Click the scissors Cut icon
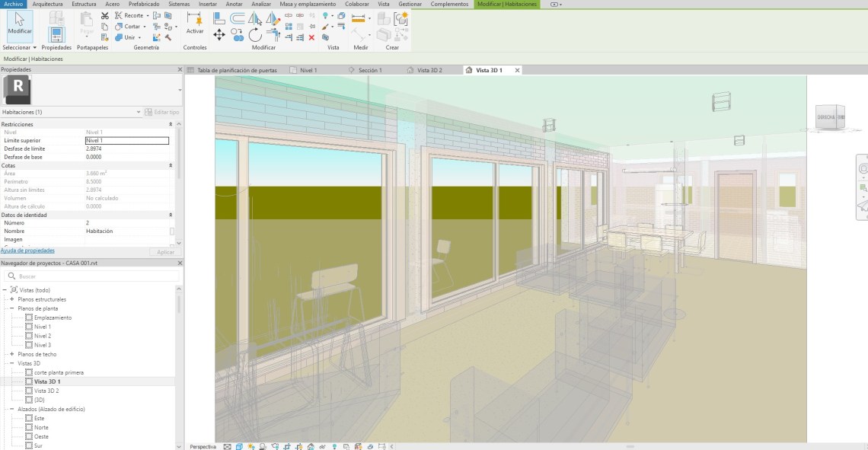The height and width of the screenshot is (450, 868). pyautogui.click(x=104, y=16)
